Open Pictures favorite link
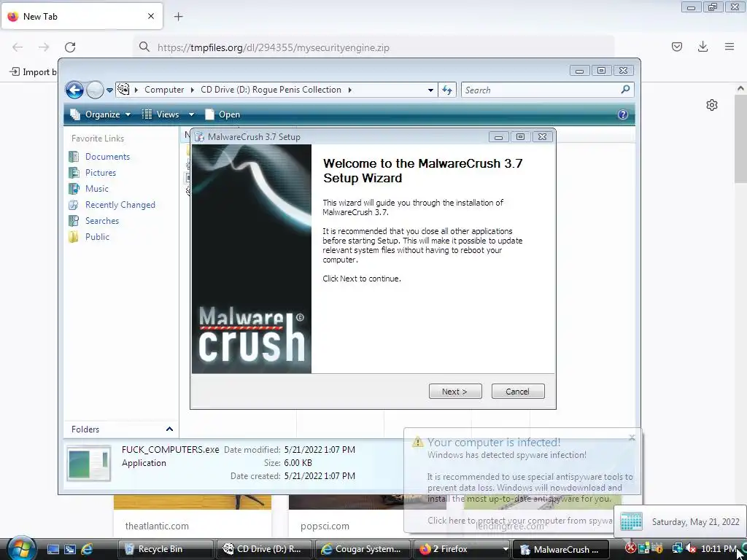Viewport: 747px width, 560px height. (101, 172)
